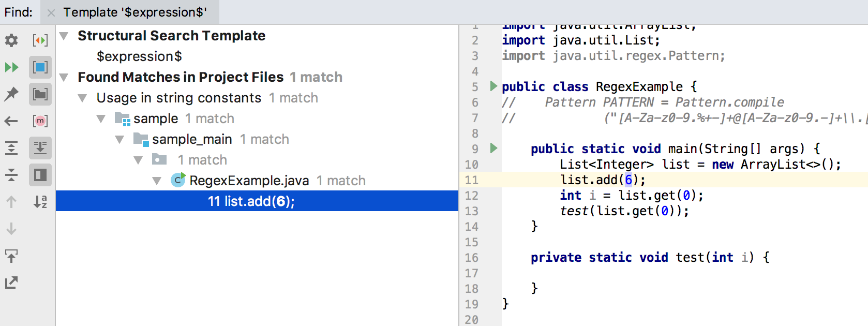Click the open in new window icon
Screen dimensions: 868x326
11,283
